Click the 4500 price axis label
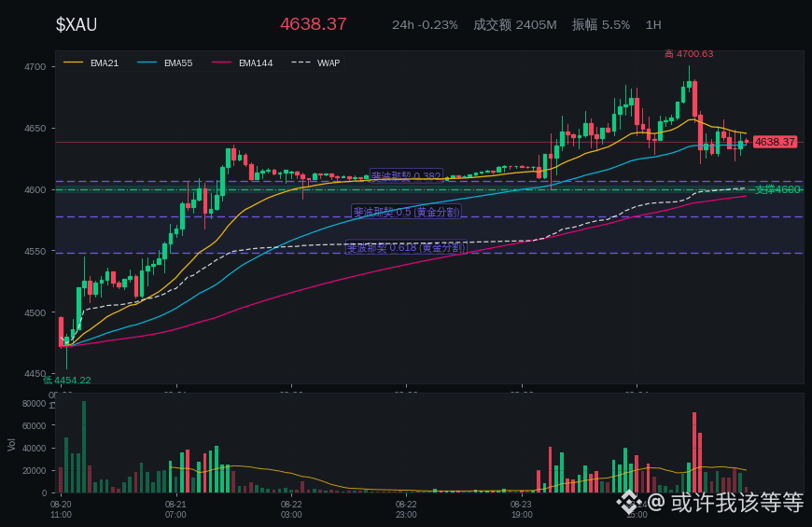812x527 pixels. [35, 312]
